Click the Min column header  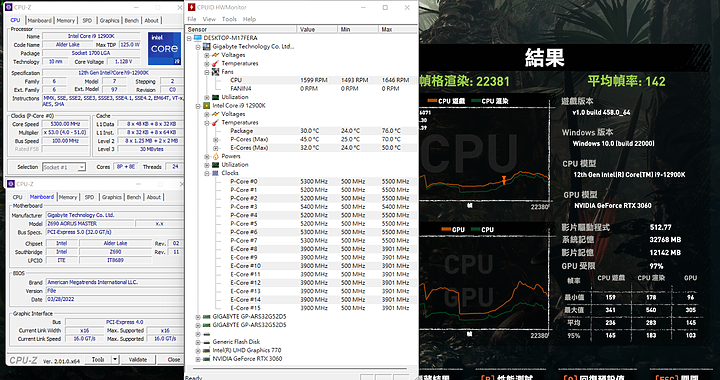[358, 29]
